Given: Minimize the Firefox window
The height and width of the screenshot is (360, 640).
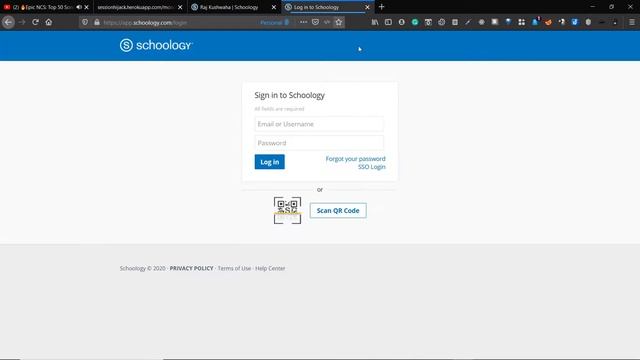Looking at the screenshot, I should [593, 7].
